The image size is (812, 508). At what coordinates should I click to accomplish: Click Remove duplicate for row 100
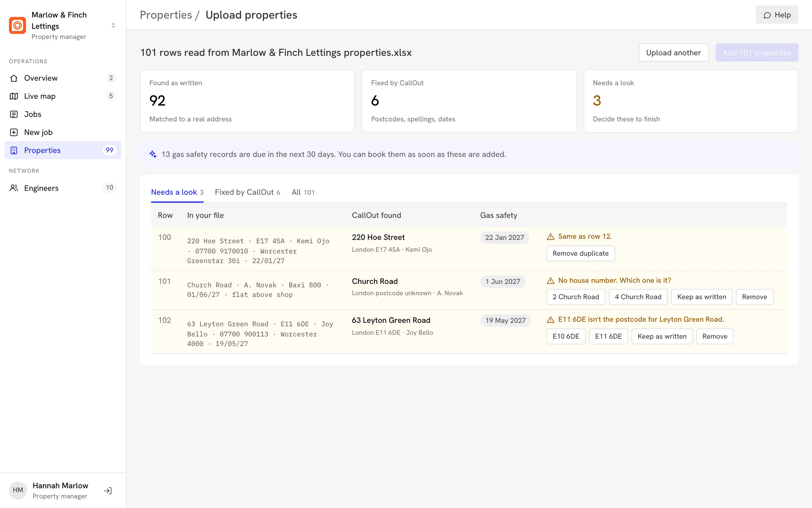pos(581,253)
